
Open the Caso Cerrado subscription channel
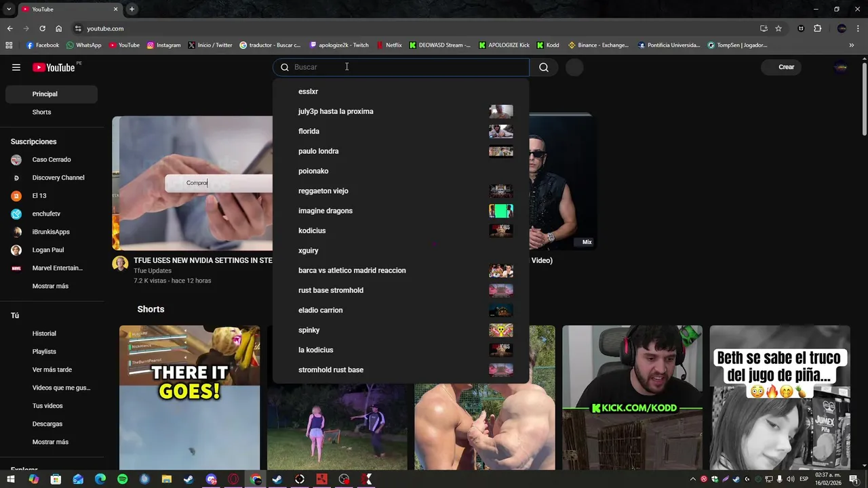pos(52,159)
